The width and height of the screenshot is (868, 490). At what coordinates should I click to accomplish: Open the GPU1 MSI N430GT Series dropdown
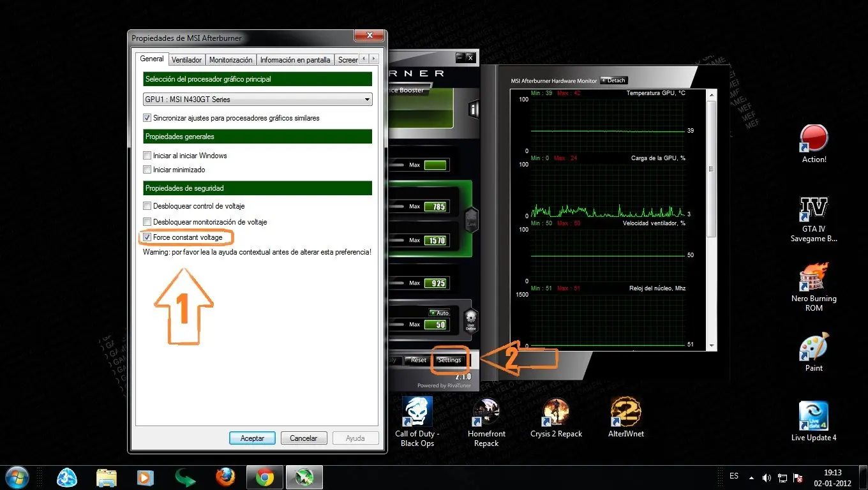pyautogui.click(x=257, y=100)
